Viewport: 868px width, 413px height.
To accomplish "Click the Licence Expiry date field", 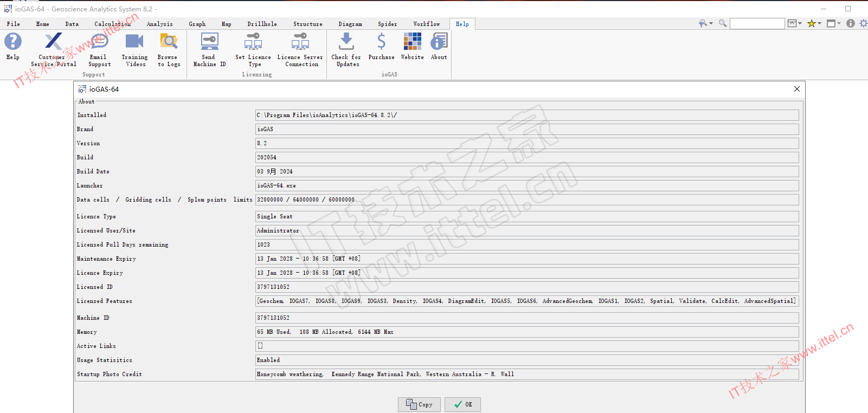I will pos(527,273).
